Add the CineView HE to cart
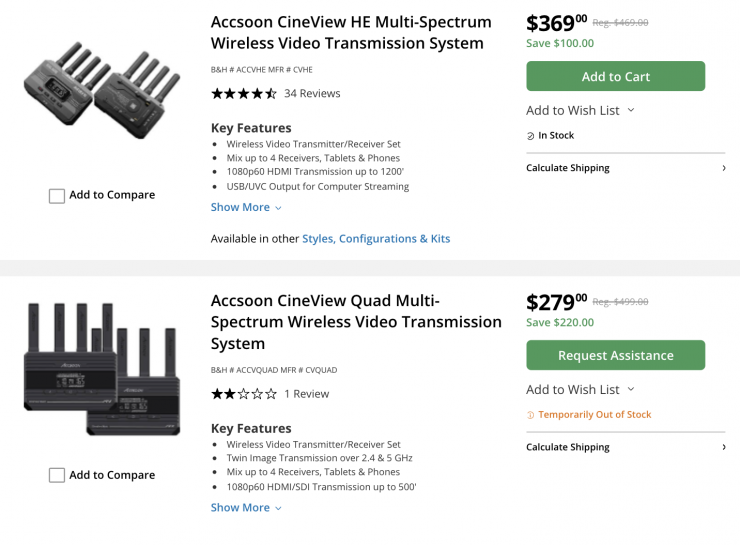 (615, 76)
